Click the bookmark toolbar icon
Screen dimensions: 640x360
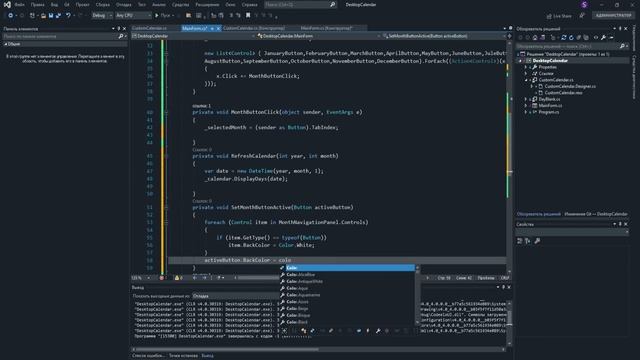(248, 16)
